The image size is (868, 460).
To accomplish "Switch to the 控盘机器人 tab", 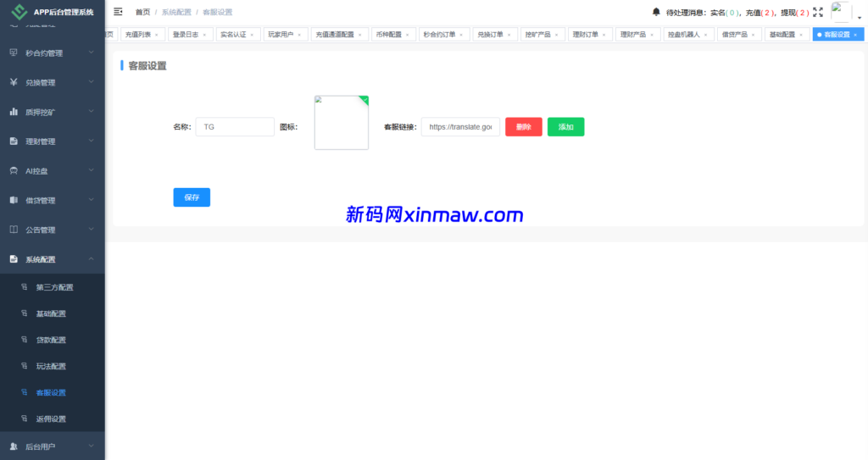I will coord(688,35).
